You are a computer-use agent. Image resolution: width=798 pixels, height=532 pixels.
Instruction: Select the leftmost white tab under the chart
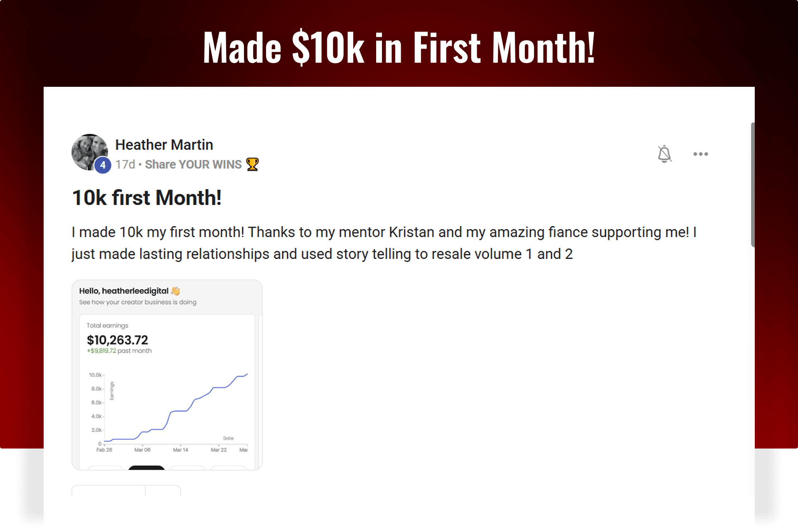pos(106,468)
